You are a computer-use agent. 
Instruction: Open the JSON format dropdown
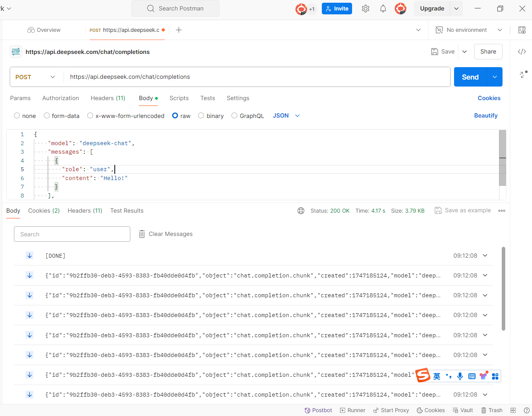point(286,116)
